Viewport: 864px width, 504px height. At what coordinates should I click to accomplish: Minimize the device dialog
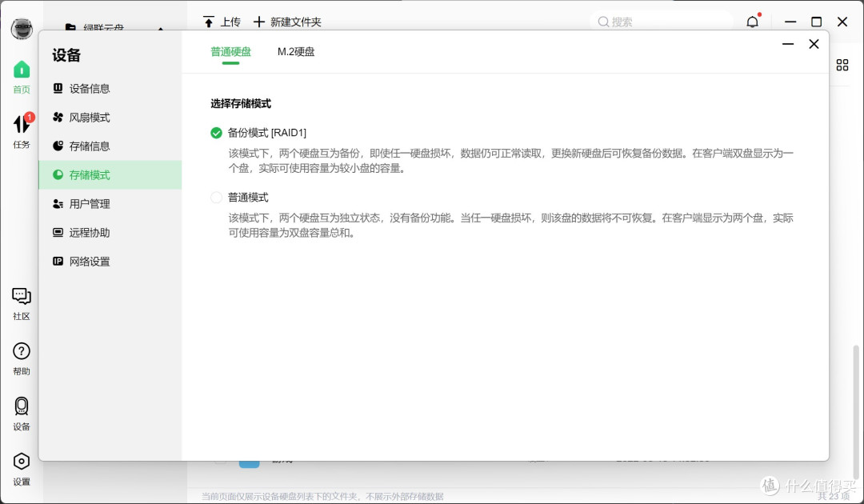click(x=788, y=44)
